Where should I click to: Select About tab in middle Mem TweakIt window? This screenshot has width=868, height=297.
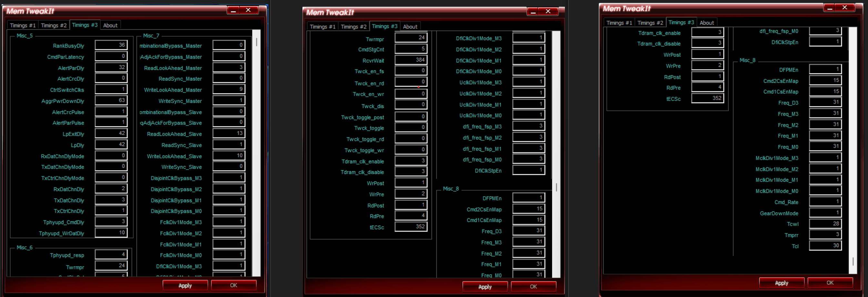click(x=410, y=27)
